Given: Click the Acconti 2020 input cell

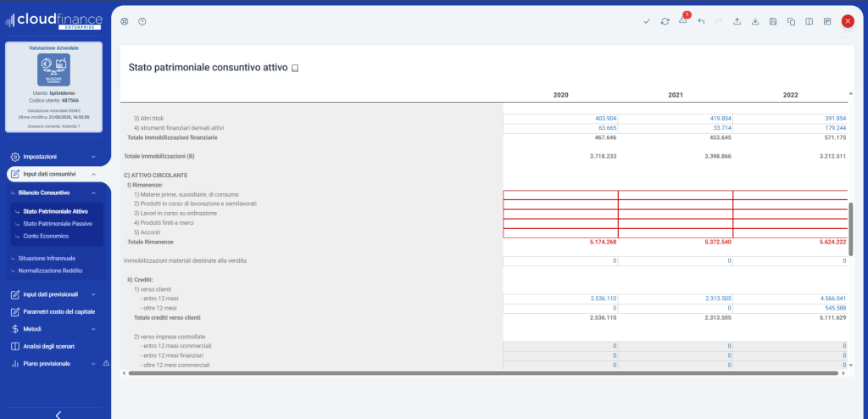Looking at the screenshot, I should coord(560,232).
